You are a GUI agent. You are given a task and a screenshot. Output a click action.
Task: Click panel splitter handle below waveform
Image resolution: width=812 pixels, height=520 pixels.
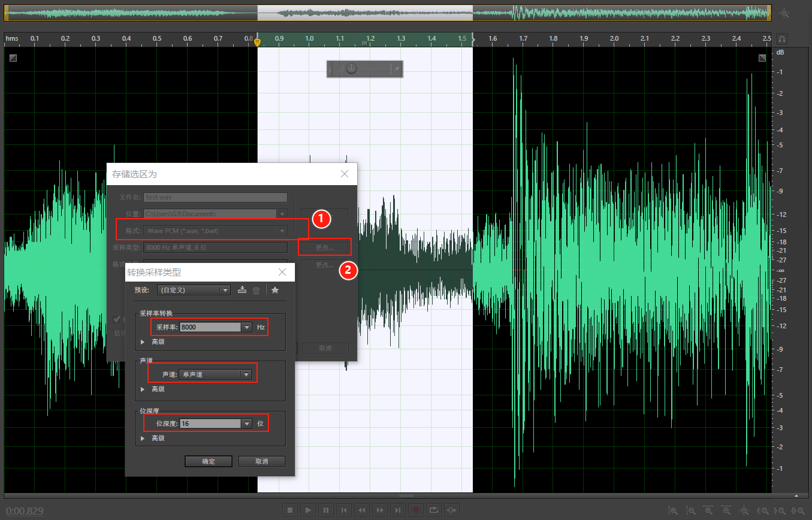click(406, 496)
